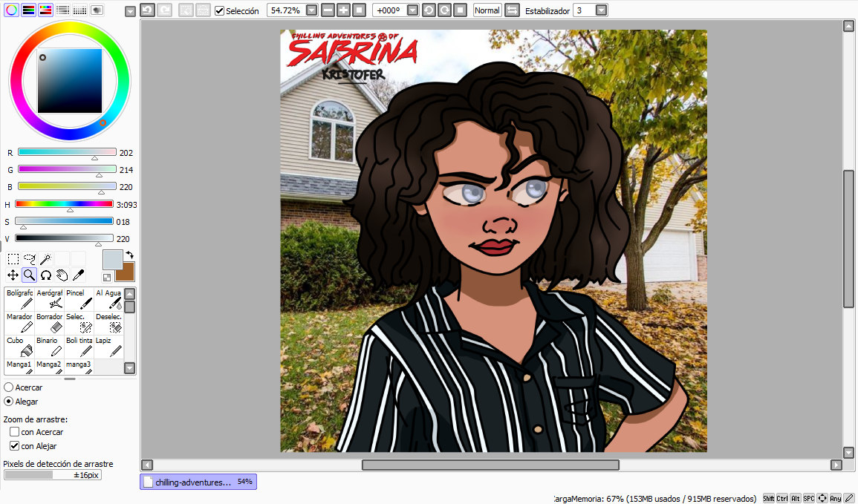This screenshot has width=858, height=504.
Task: Choose the Lapiz pencil tool
Action: (108, 347)
